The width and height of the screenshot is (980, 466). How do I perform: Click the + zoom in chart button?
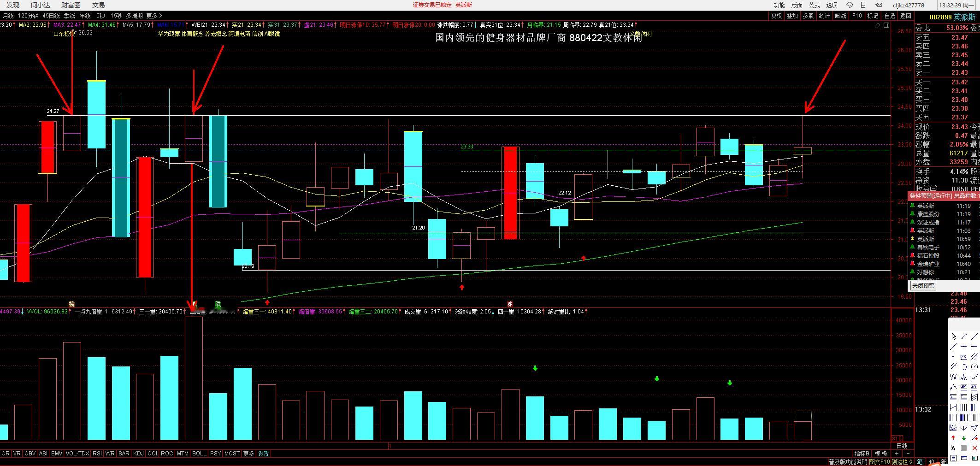[897, 454]
